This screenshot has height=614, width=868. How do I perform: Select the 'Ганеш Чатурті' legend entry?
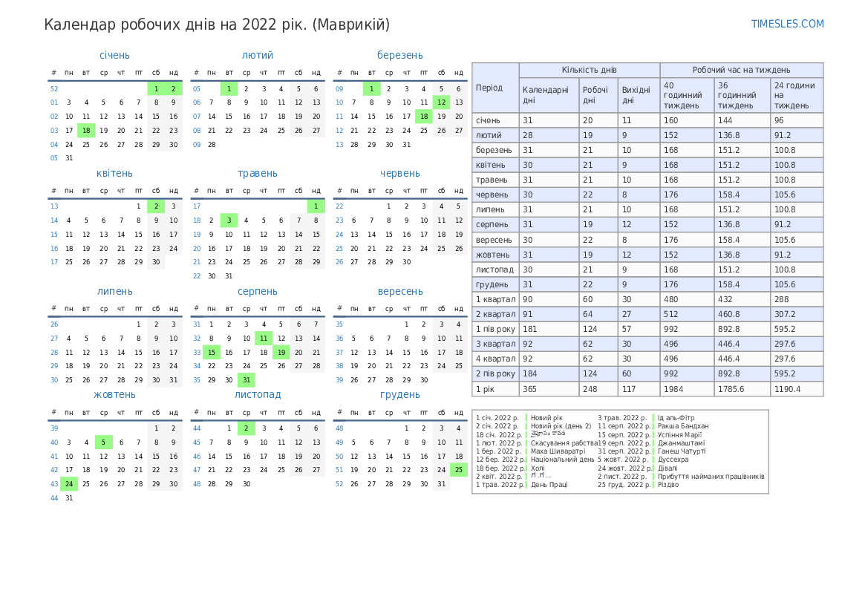(x=682, y=451)
